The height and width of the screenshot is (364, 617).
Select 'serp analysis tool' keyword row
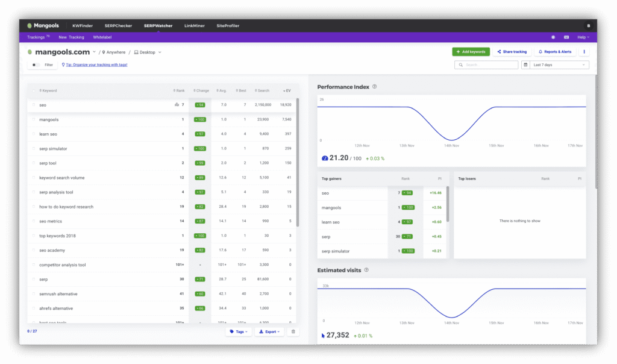tap(162, 192)
